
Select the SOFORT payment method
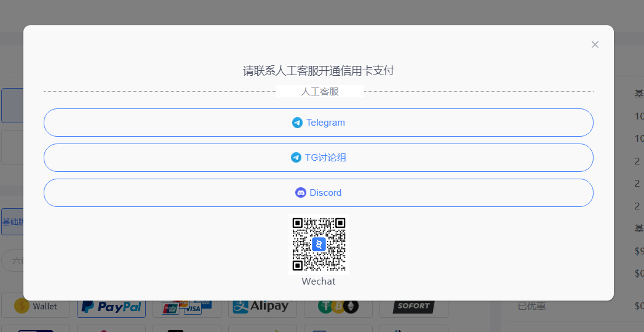[413, 306]
